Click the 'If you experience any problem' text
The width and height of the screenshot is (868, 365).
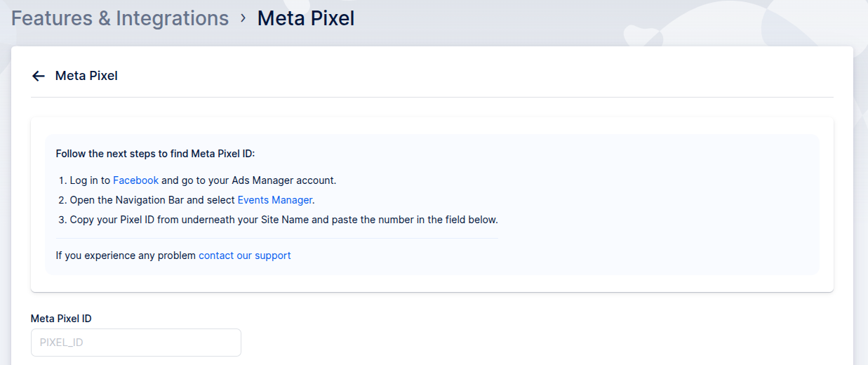pyautogui.click(x=126, y=255)
